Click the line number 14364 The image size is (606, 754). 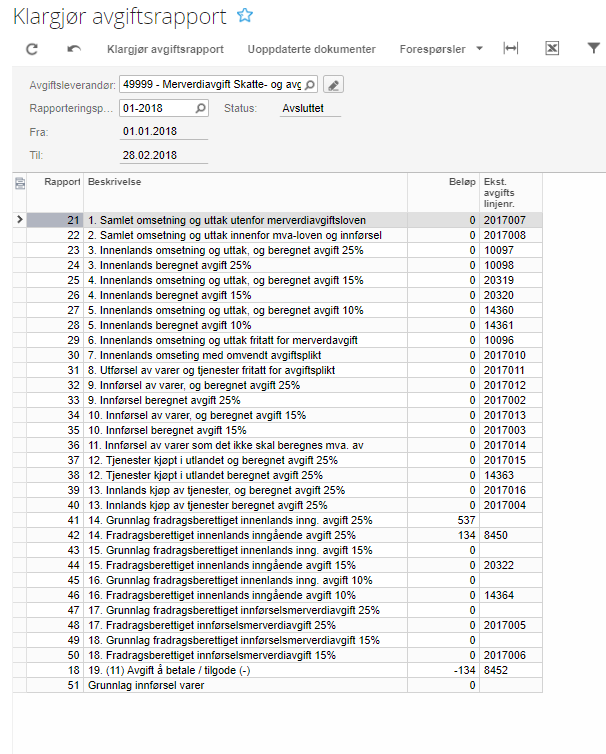(x=499, y=595)
